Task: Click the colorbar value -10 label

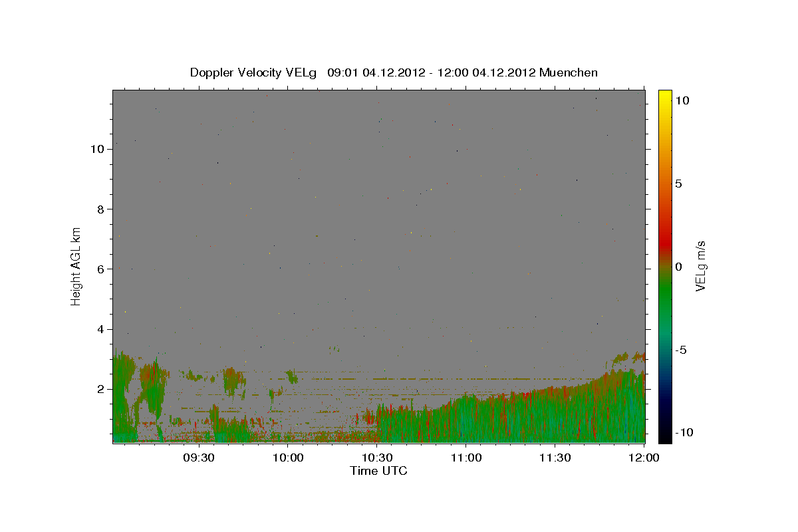Action: coord(684,433)
